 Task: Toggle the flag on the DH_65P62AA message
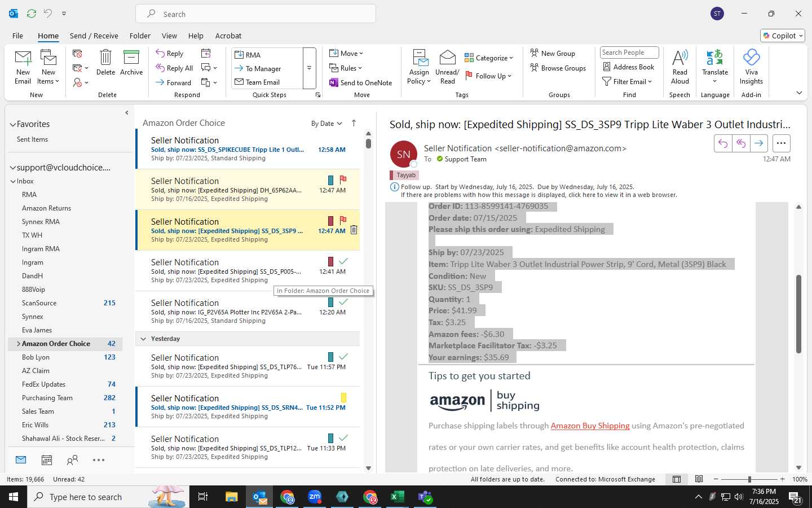pyautogui.click(x=343, y=180)
